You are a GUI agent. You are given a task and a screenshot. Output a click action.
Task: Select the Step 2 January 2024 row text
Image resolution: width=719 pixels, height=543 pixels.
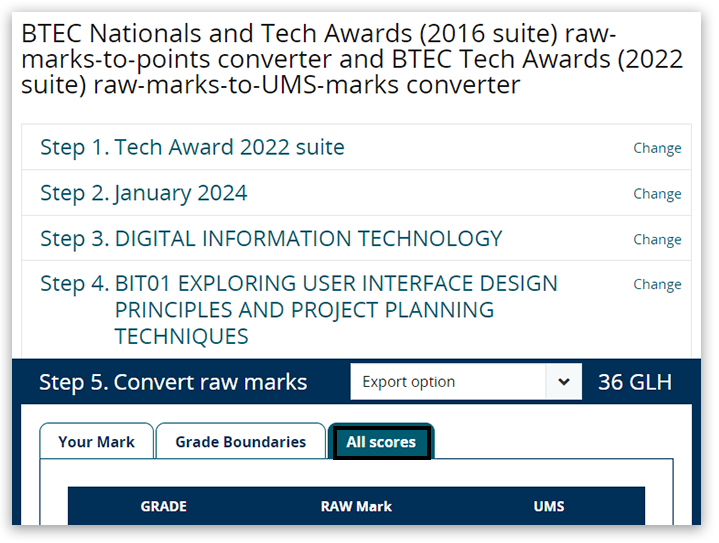click(x=144, y=193)
